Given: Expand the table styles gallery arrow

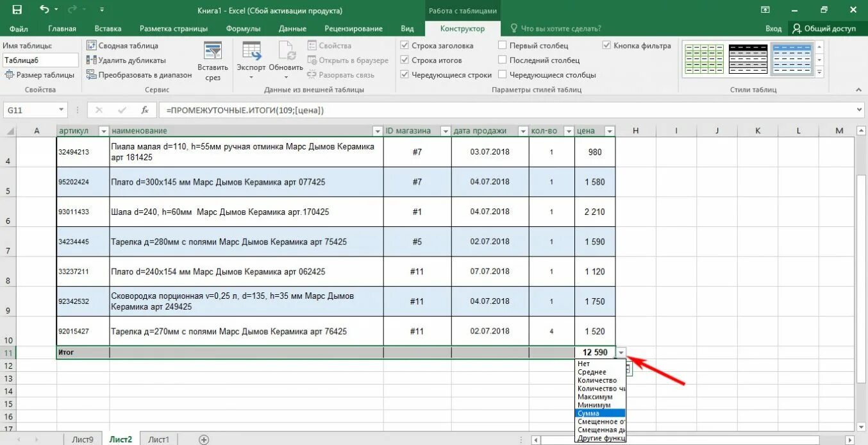Looking at the screenshot, I should coord(819,73).
